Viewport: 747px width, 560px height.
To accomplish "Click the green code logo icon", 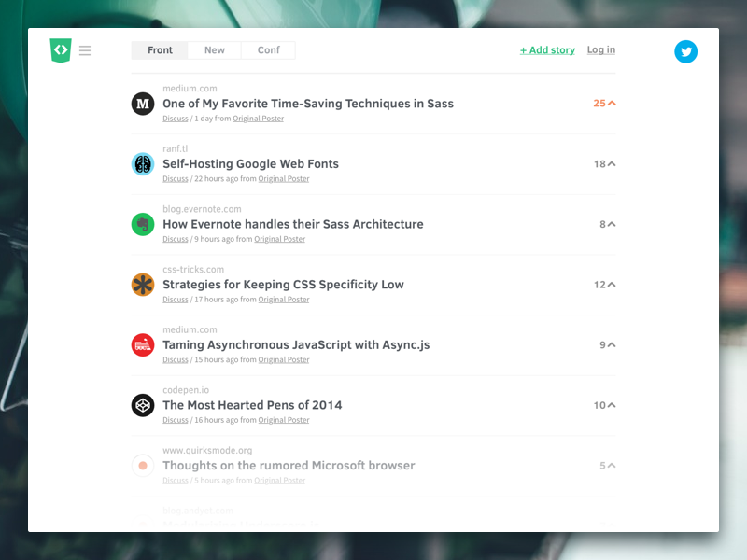I will click(x=61, y=50).
